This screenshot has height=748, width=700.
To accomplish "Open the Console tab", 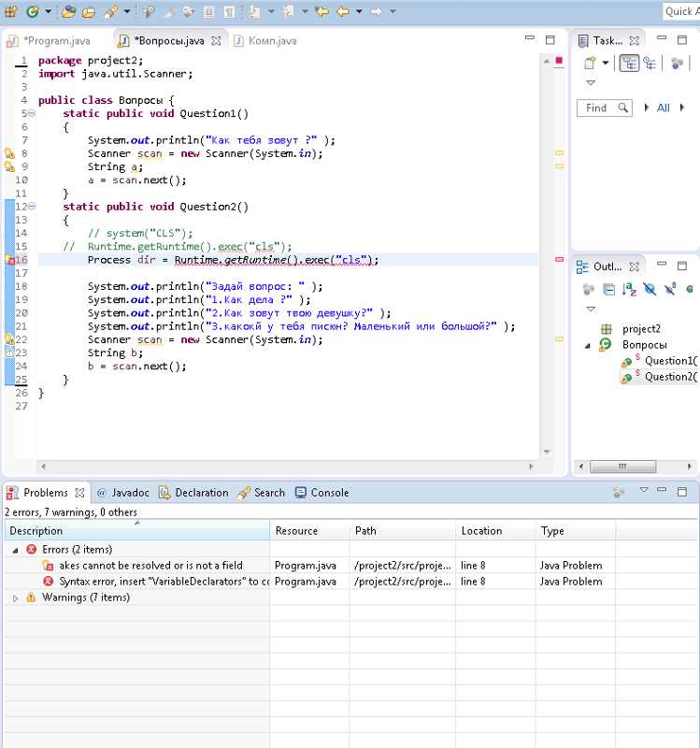I will click(x=321, y=493).
